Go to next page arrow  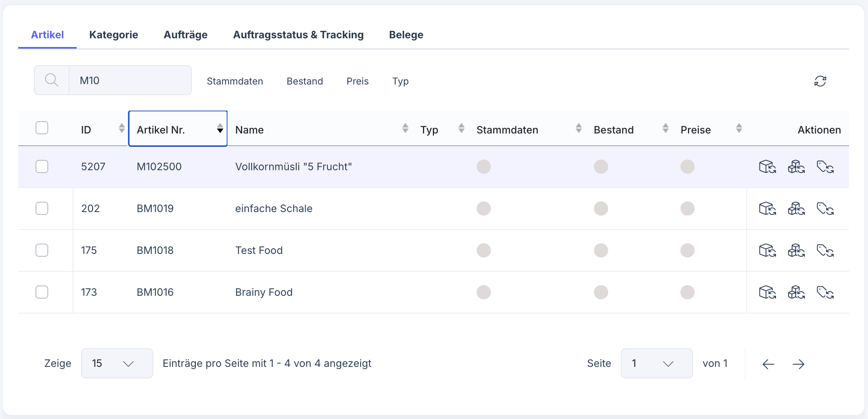click(798, 364)
